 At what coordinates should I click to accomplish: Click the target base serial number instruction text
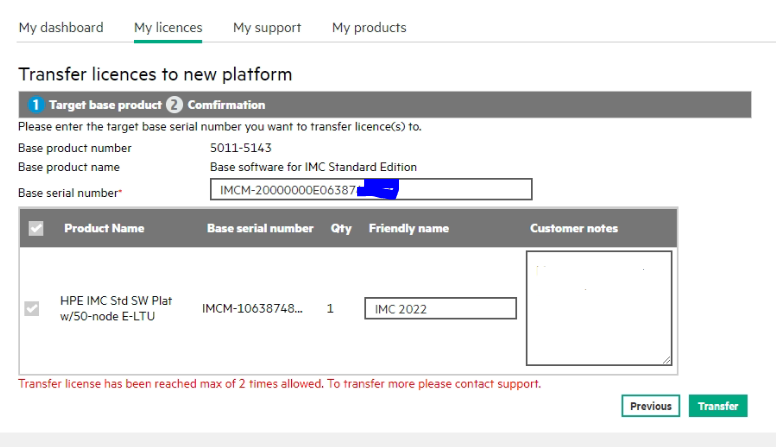tap(220, 127)
